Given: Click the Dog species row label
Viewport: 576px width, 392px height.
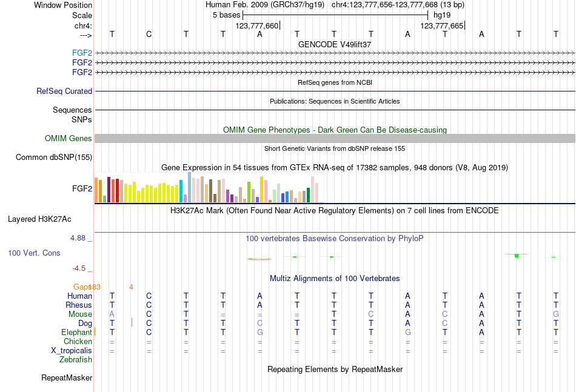Looking at the screenshot, I should (85, 324).
